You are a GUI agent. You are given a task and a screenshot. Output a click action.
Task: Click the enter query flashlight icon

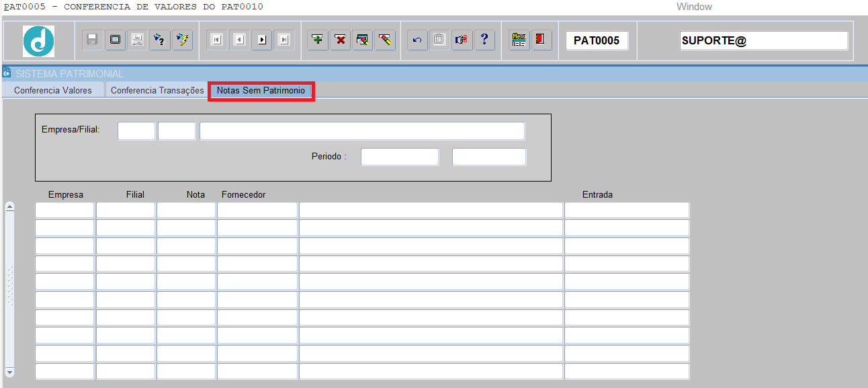159,40
